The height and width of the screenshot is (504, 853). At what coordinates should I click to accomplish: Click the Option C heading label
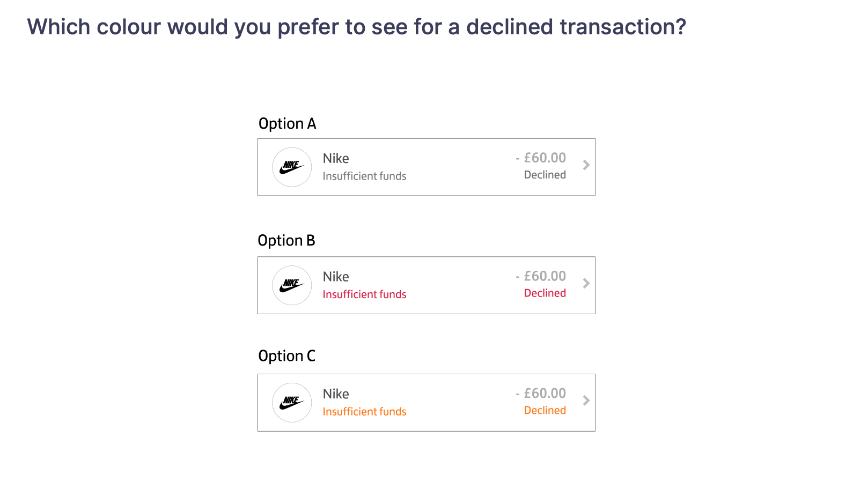tap(288, 355)
